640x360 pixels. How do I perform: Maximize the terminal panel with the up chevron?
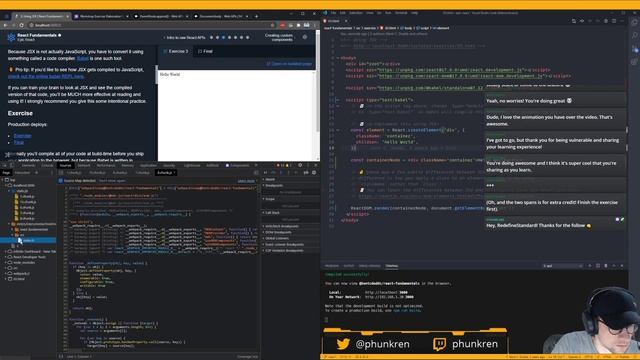point(614,266)
